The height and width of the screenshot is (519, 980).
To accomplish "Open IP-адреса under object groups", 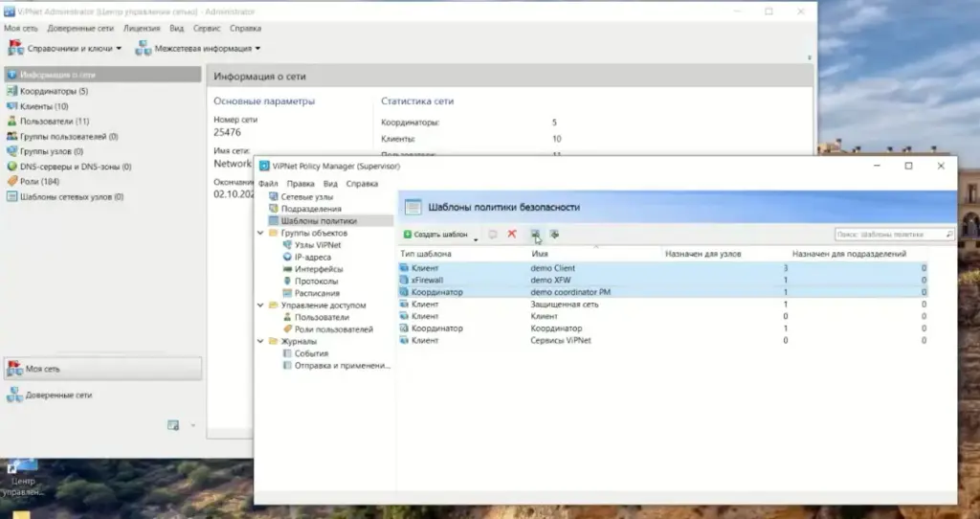I will (x=312, y=258).
